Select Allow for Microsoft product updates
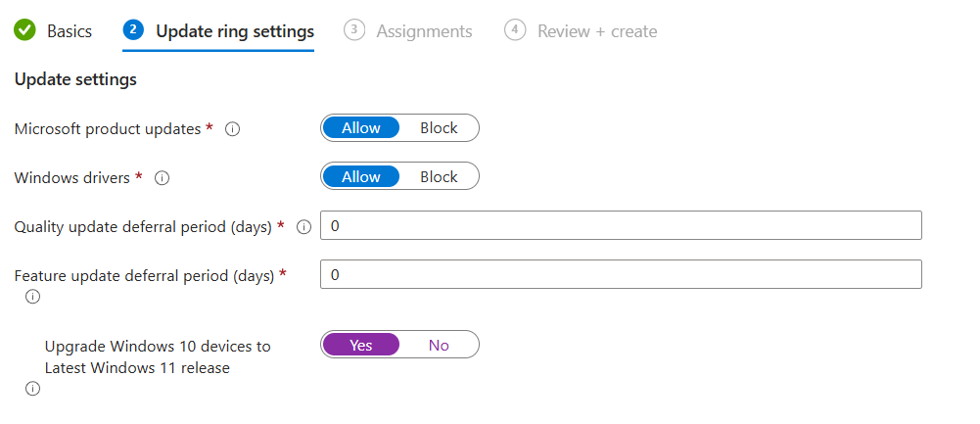Screen dimensions: 980x424 point(360,128)
